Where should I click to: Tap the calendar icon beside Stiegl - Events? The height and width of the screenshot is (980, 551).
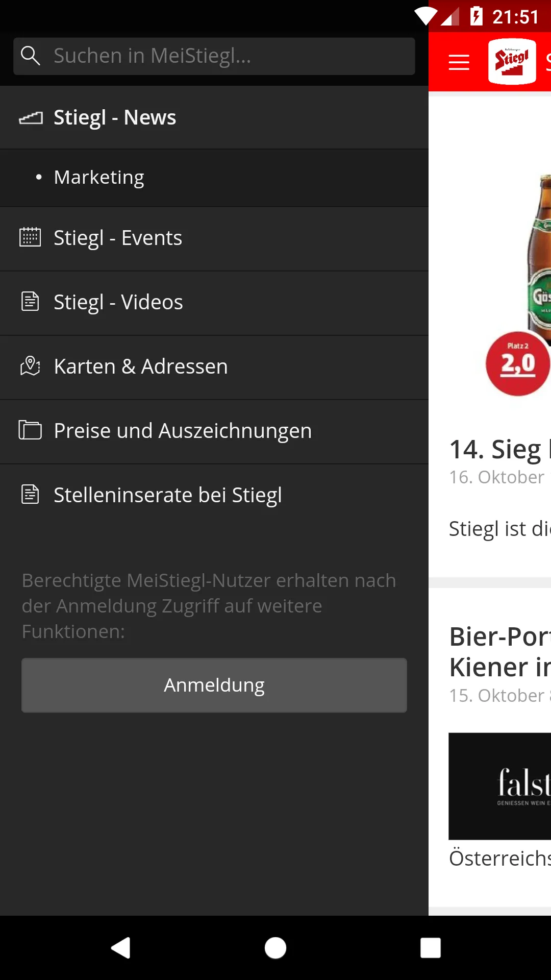pos(30,237)
